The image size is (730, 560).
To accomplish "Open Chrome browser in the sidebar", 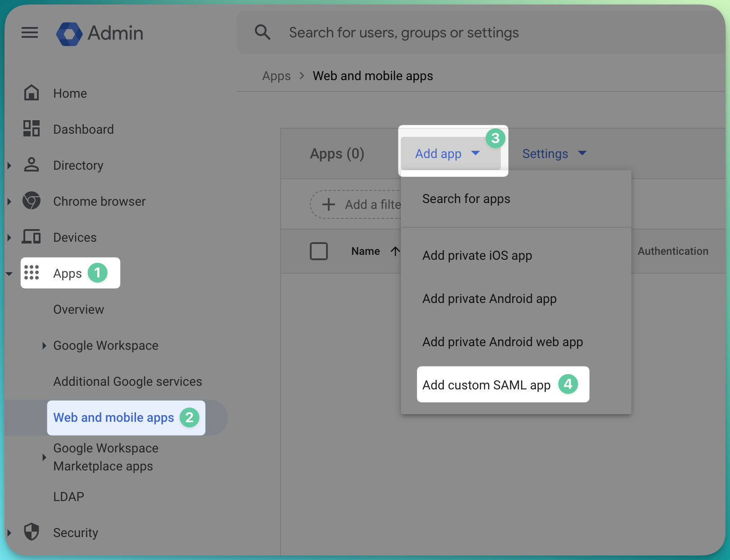I will pyautogui.click(x=100, y=201).
